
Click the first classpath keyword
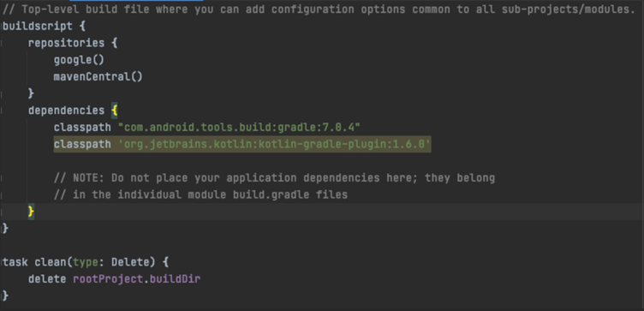coord(82,128)
